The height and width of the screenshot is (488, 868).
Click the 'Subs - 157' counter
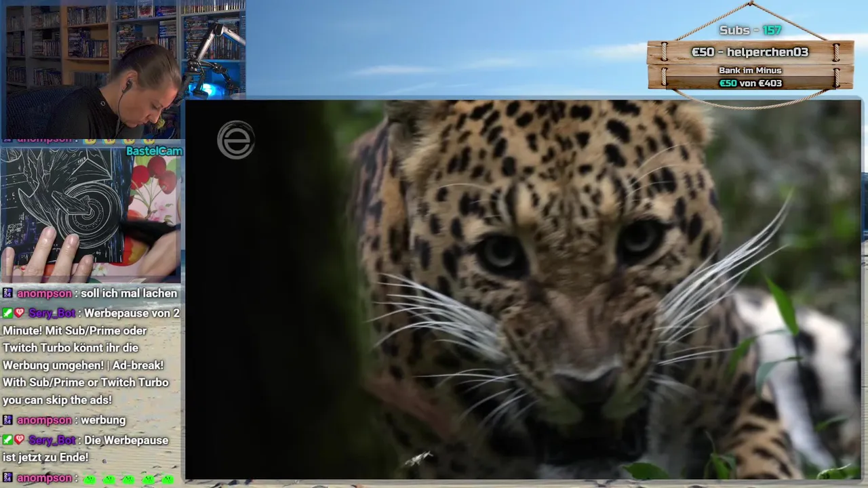pos(750,30)
